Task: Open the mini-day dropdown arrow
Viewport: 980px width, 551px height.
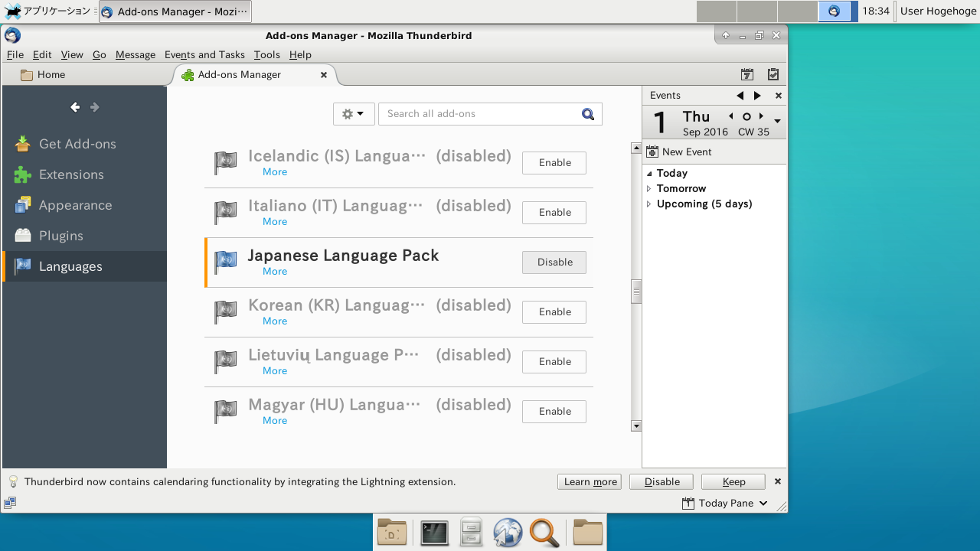Action: click(778, 122)
